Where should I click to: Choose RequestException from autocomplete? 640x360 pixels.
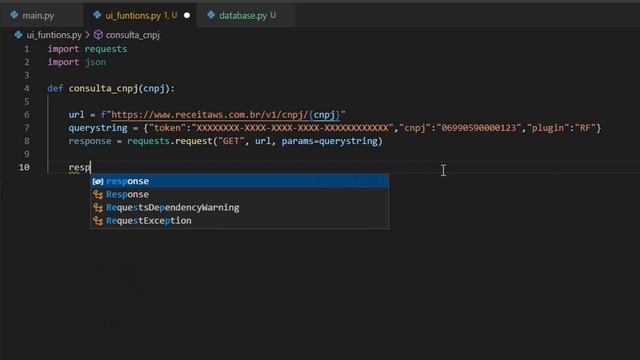click(239, 220)
